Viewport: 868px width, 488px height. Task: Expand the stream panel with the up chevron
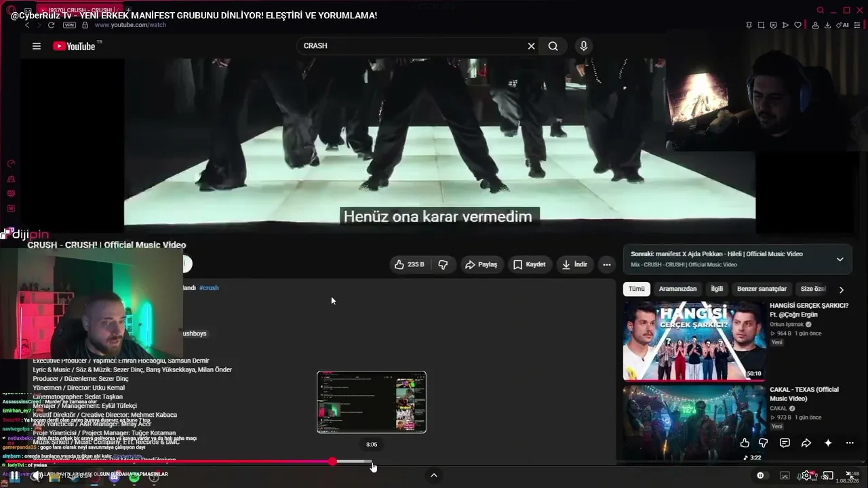pyautogui.click(x=434, y=475)
